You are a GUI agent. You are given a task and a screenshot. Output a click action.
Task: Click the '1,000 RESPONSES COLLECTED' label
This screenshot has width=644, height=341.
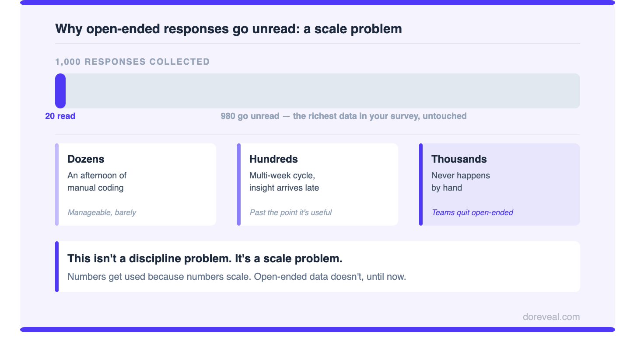(133, 62)
